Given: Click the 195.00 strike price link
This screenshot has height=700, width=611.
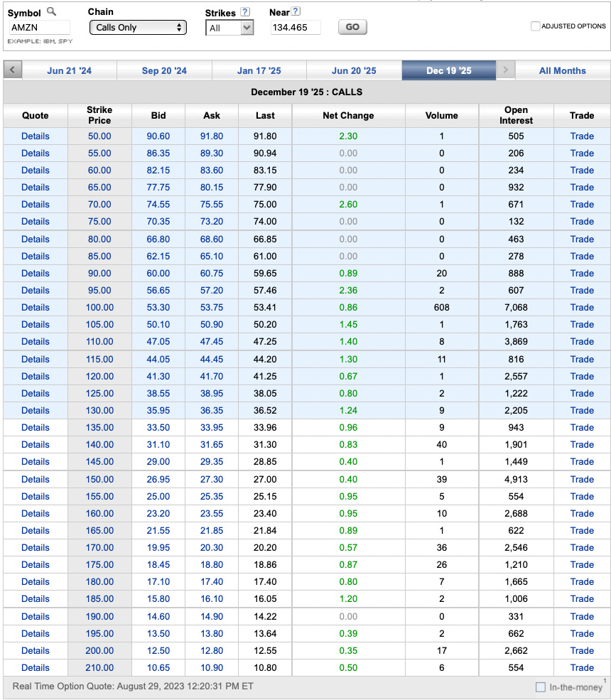Looking at the screenshot, I should point(99,633).
